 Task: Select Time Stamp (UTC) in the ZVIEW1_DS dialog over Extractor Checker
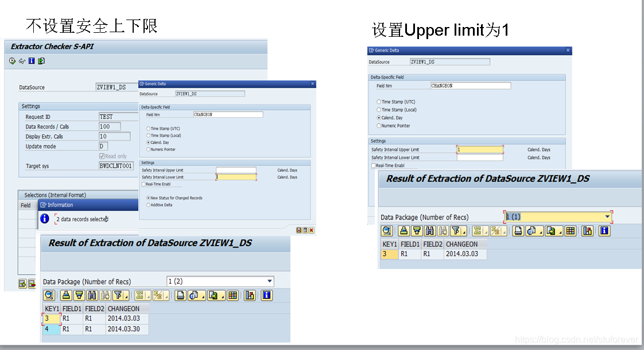coord(148,129)
